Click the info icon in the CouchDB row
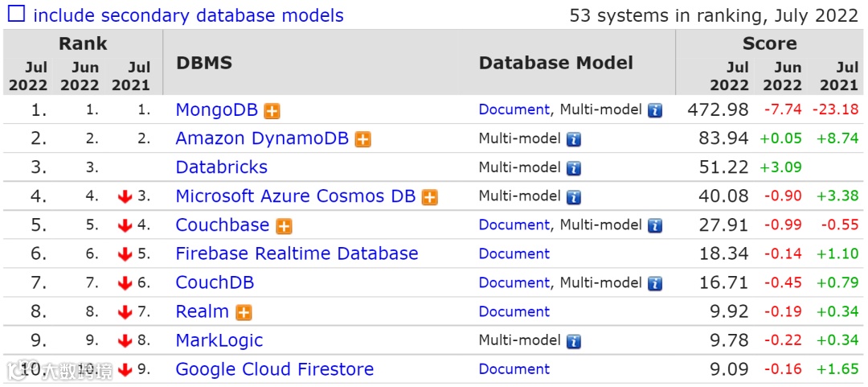Screen dimensions: 868x387 655,284
